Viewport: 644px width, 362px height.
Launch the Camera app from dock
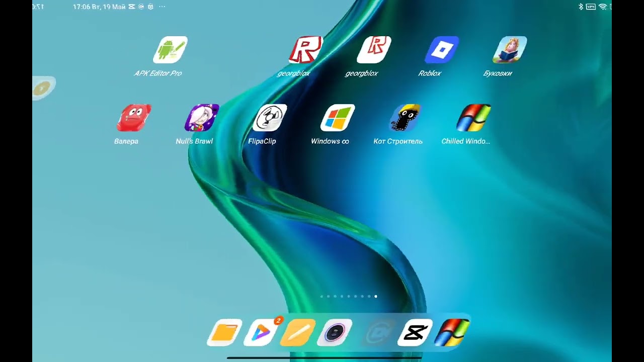tap(335, 332)
